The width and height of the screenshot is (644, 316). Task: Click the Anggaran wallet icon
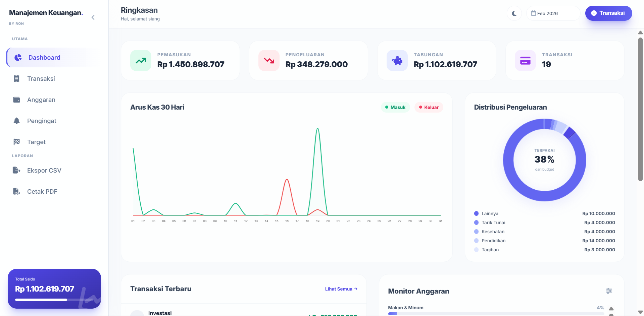[16, 100]
